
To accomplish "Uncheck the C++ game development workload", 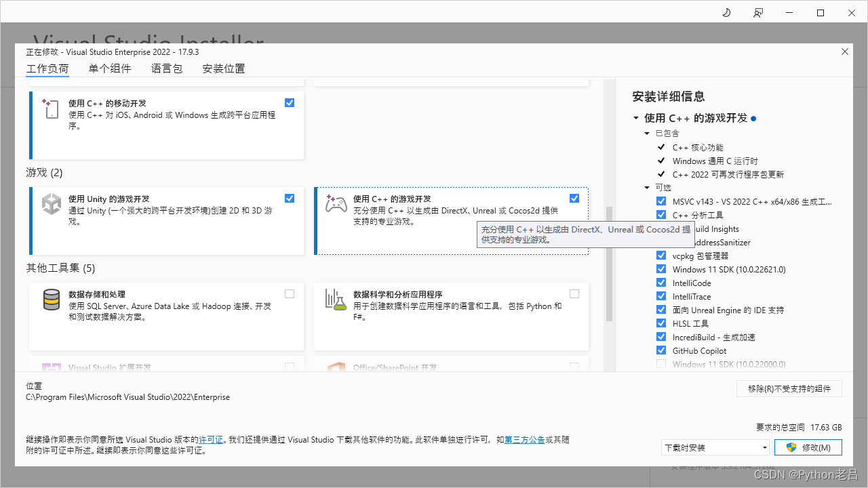I will pos(574,199).
